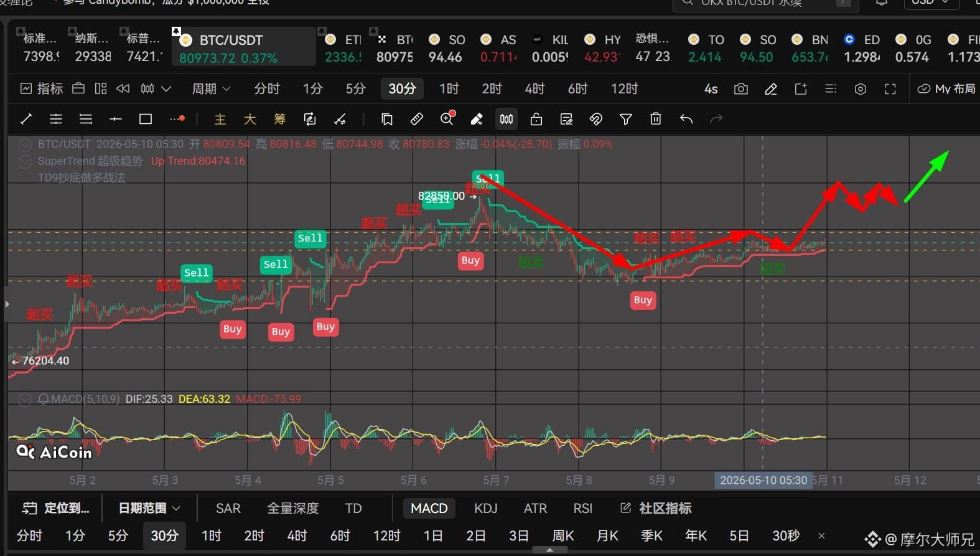Expand the 周期 period dropdown

coord(211,89)
